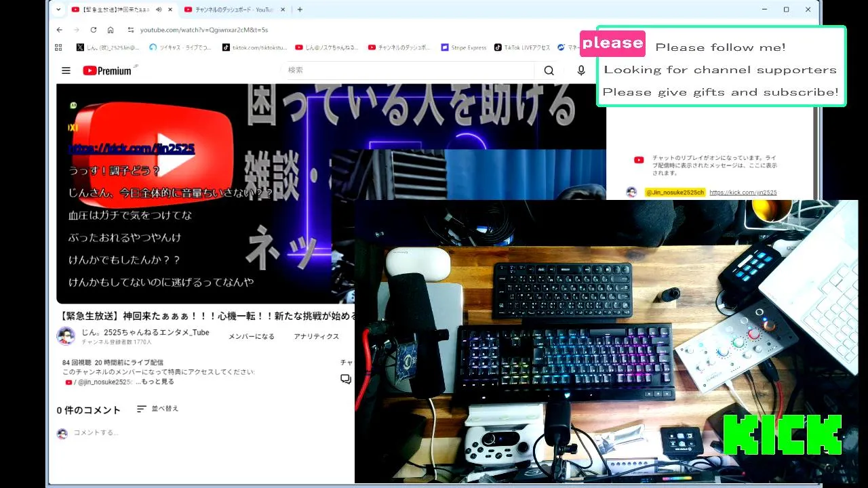Open the しん@ノスケちゃんねる bookmark
Screen dimensions: 868x488
(x=327, y=47)
